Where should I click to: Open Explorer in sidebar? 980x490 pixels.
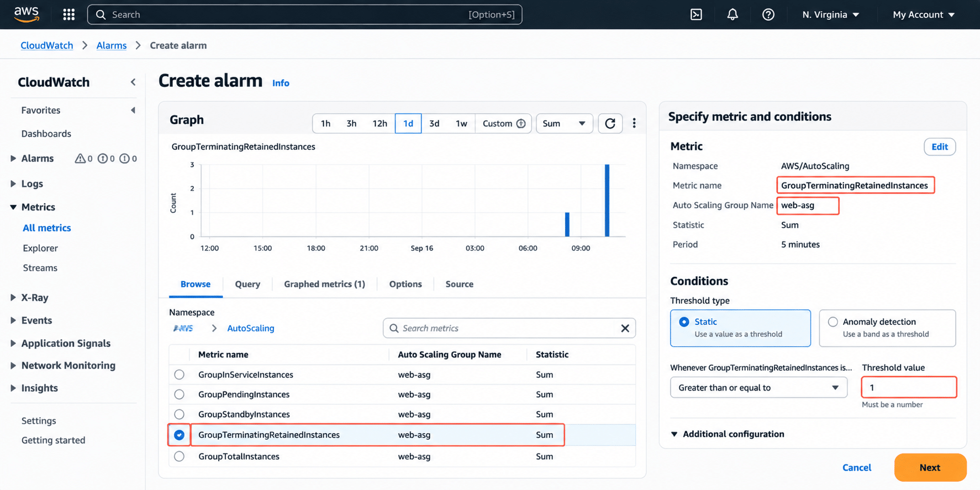[x=40, y=248]
